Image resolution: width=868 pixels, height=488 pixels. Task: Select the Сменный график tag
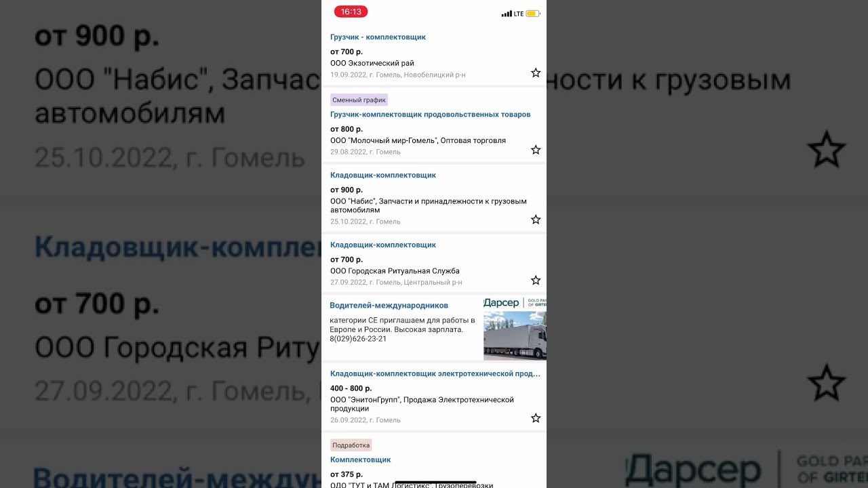[359, 100]
